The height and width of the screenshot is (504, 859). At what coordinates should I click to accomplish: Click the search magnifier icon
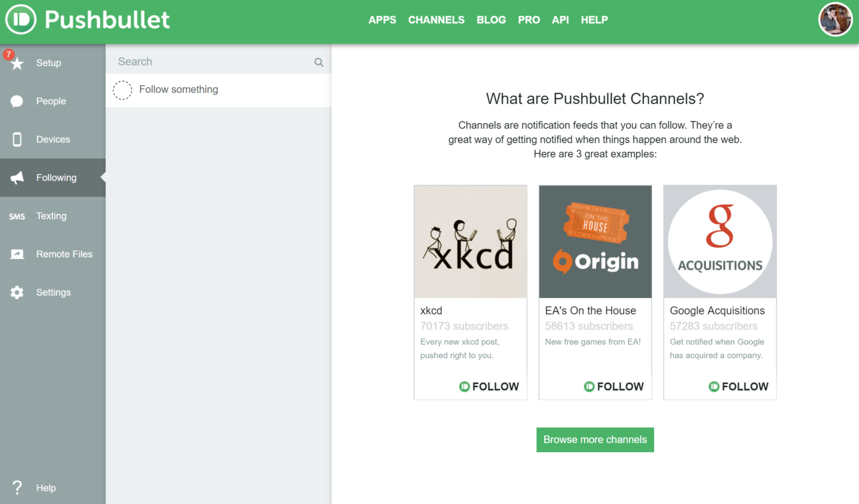[x=318, y=61]
